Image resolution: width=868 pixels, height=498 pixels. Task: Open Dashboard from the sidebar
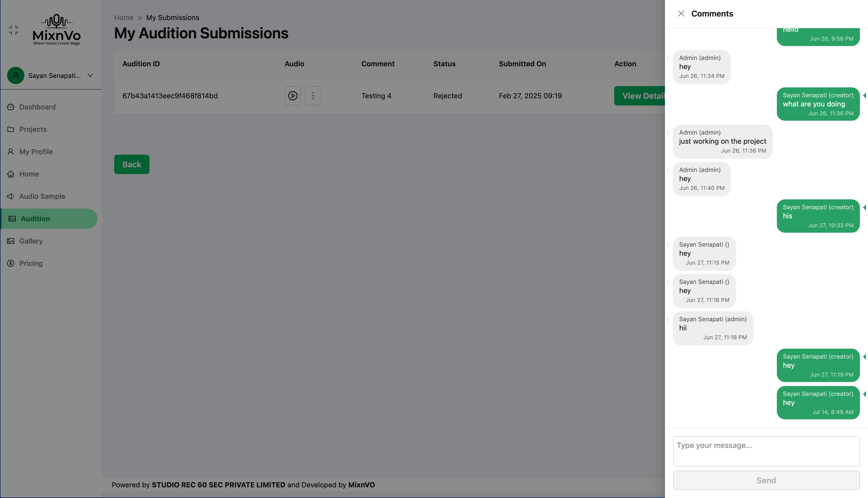37,107
